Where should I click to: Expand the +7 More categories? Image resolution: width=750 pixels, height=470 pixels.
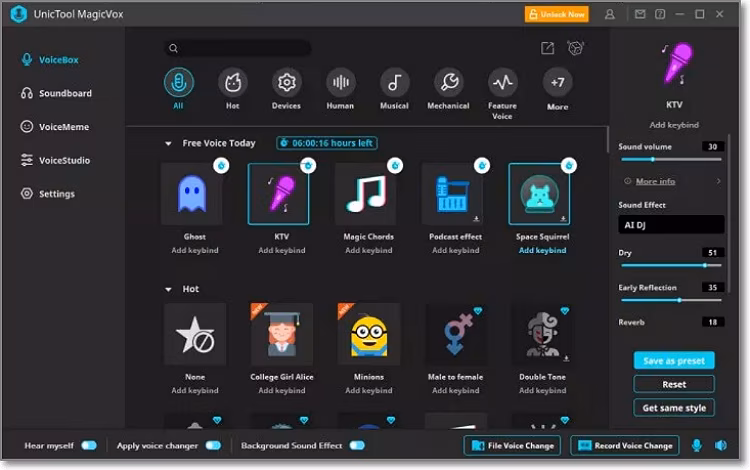557,82
